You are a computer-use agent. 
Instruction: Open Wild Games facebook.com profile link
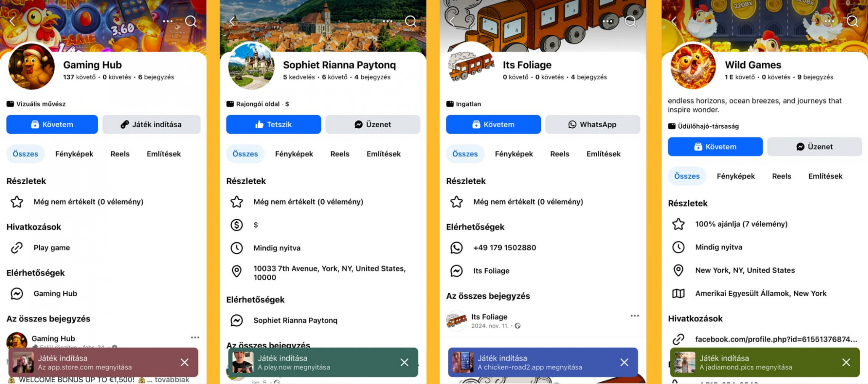coord(776,339)
